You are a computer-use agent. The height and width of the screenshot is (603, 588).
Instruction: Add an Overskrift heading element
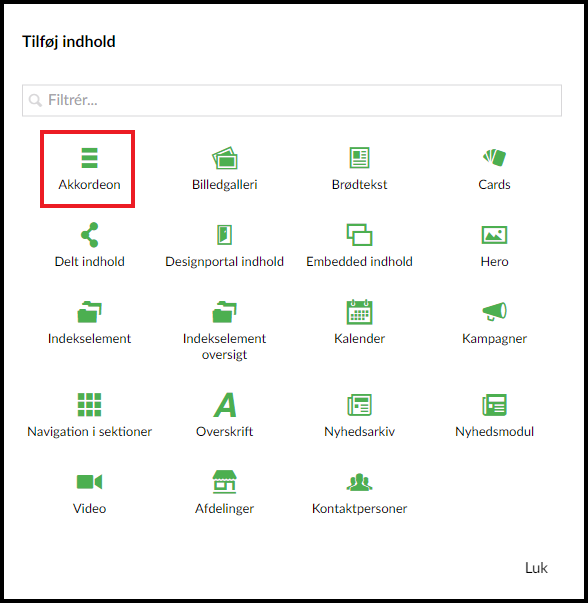coord(224,415)
